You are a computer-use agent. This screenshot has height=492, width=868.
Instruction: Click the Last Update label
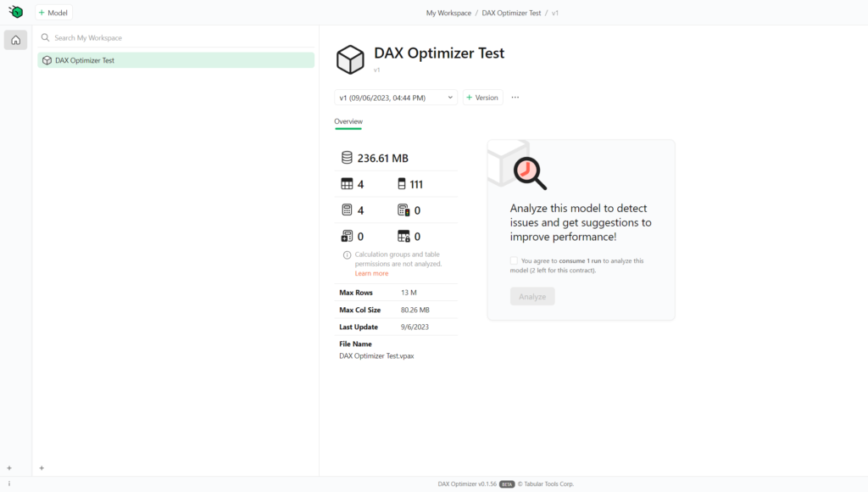click(x=359, y=327)
